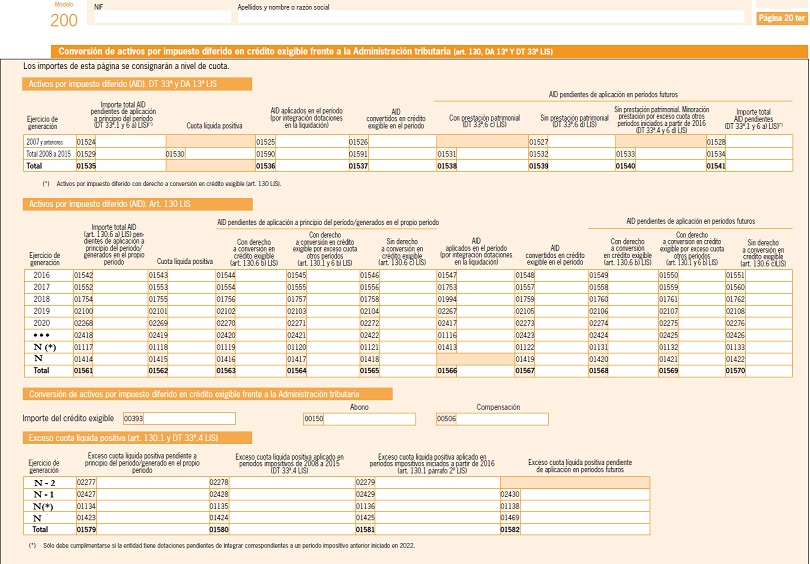Click the Activos por impuesto diferido Art. 130 LIS header

(137, 205)
